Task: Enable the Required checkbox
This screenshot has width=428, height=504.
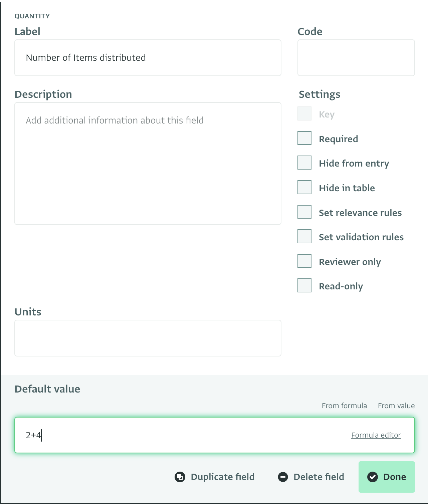Action: tap(304, 138)
